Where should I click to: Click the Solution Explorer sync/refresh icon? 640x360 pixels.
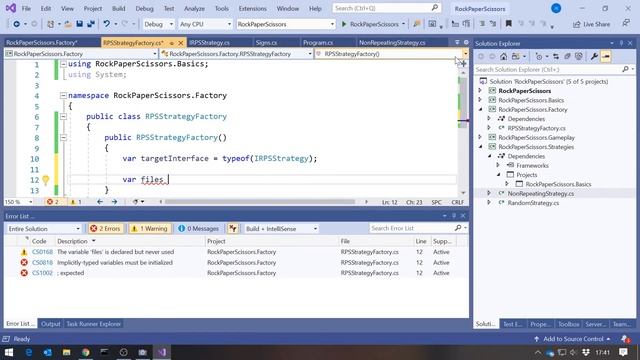click(556, 56)
